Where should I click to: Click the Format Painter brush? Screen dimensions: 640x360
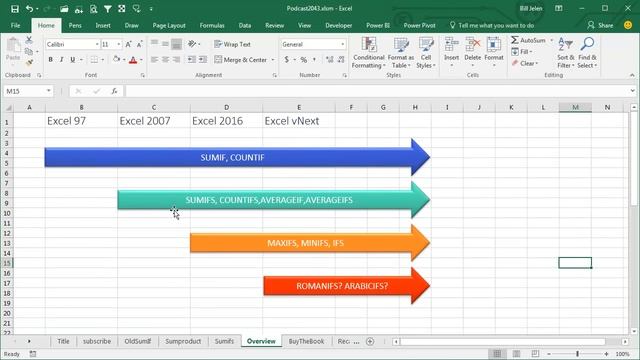(x=29, y=62)
